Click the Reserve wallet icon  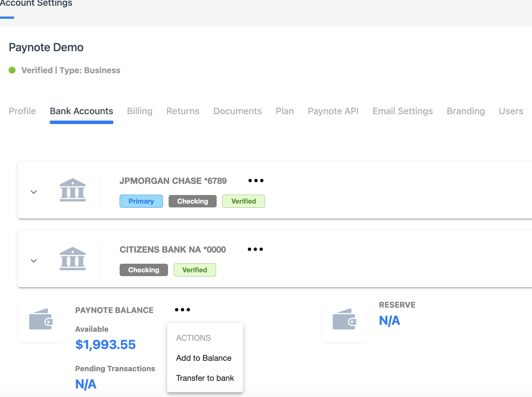pyautogui.click(x=344, y=319)
